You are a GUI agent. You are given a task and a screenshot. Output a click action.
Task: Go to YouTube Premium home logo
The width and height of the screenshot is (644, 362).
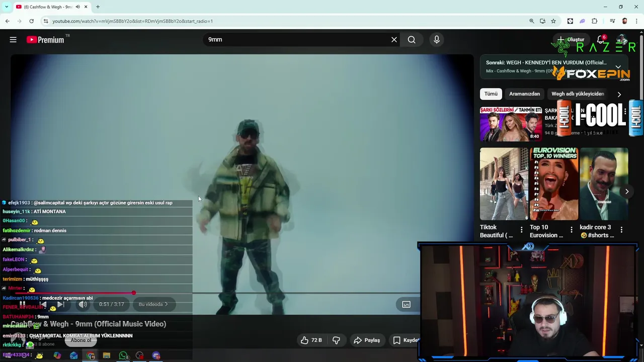[x=45, y=40]
